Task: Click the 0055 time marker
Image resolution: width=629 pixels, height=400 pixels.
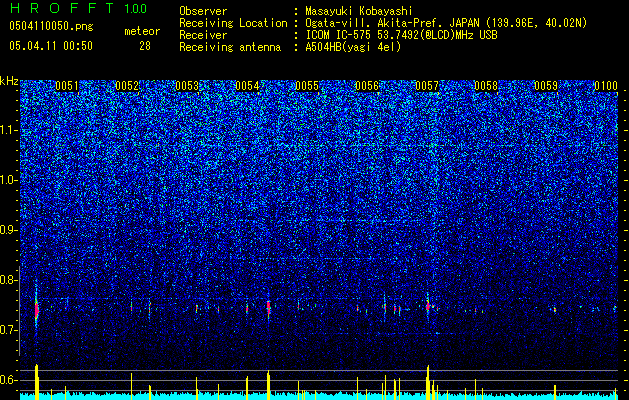Action: pyautogui.click(x=307, y=86)
